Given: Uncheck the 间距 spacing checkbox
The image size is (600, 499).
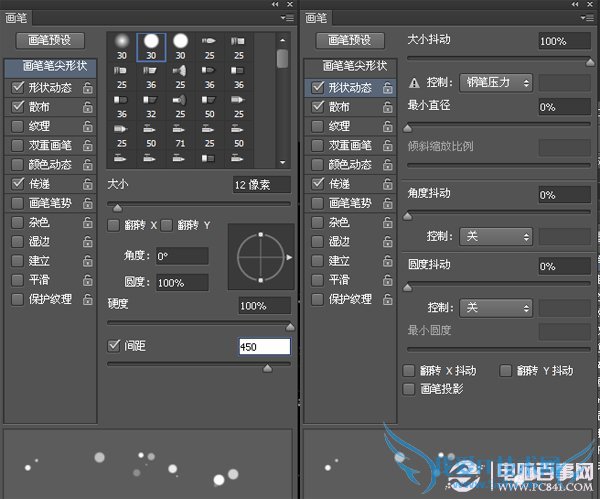Looking at the screenshot, I should 114,346.
